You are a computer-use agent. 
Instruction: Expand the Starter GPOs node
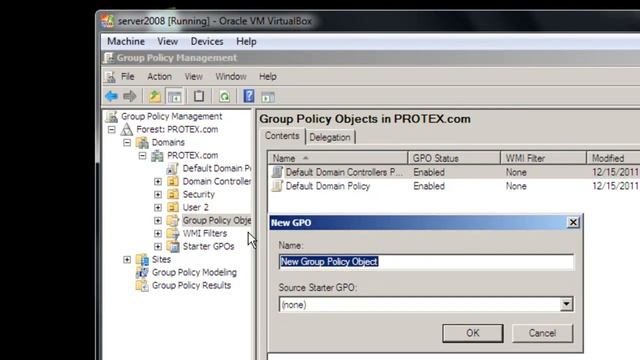(158, 247)
